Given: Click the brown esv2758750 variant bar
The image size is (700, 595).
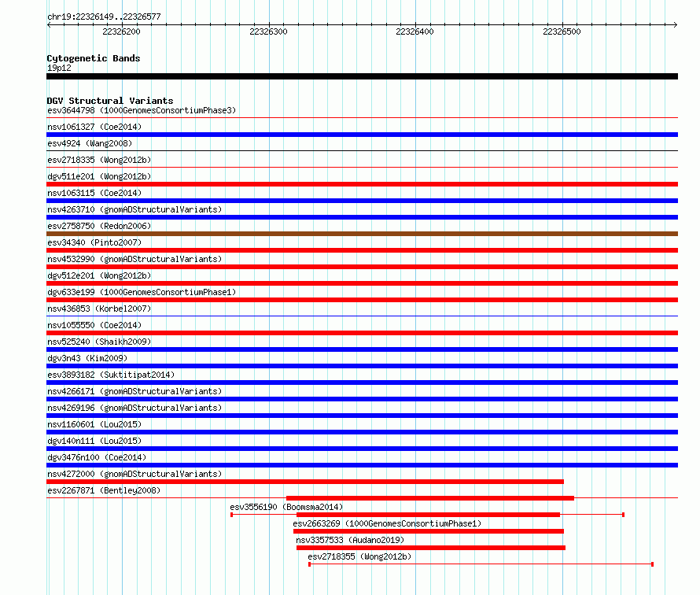Looking at the screenshot, I should coord(362,234).
